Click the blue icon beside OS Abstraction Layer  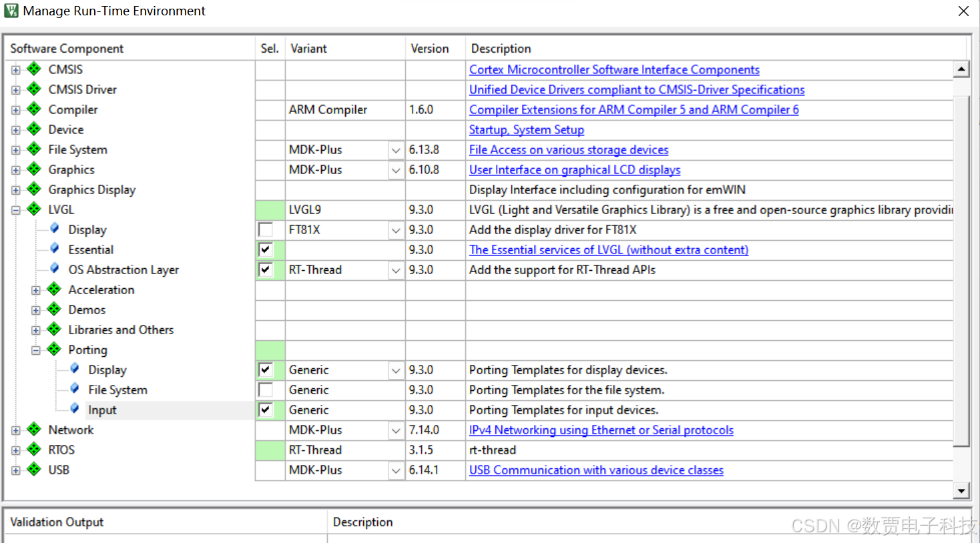tap(55, 268)
